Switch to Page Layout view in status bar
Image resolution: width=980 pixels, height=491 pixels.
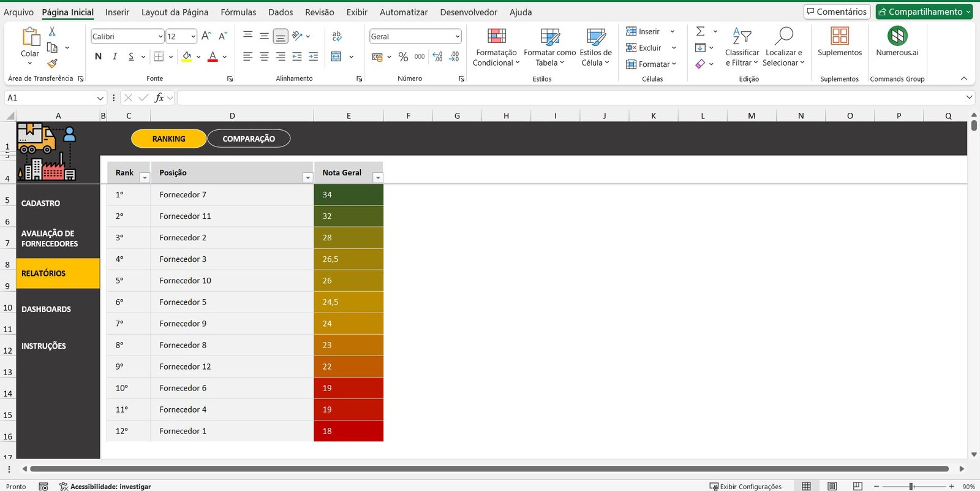coord(832,486)
